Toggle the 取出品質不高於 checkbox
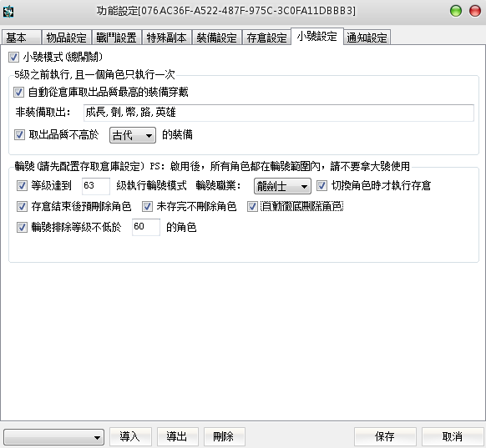Screen dimensions: 486x448 [19, 134]
